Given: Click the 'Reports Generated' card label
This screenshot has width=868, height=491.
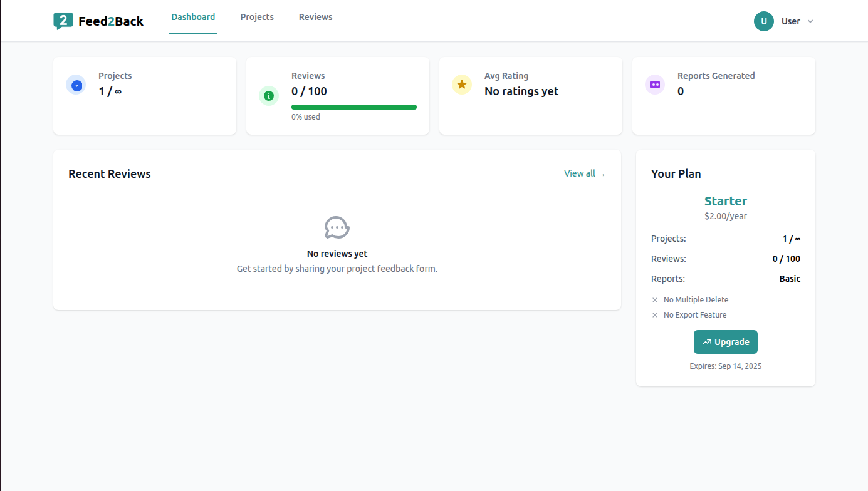Looking at the screenshot, I should click(x=716, y=76).
